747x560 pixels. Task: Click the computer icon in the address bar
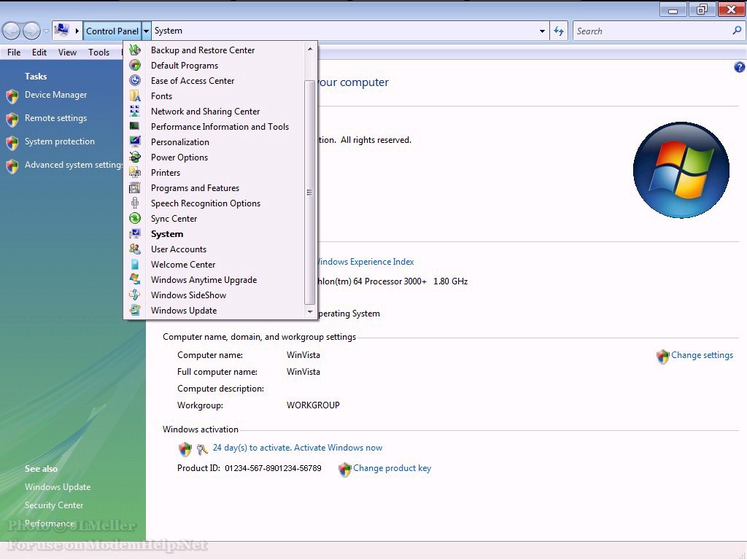(61, 31)
